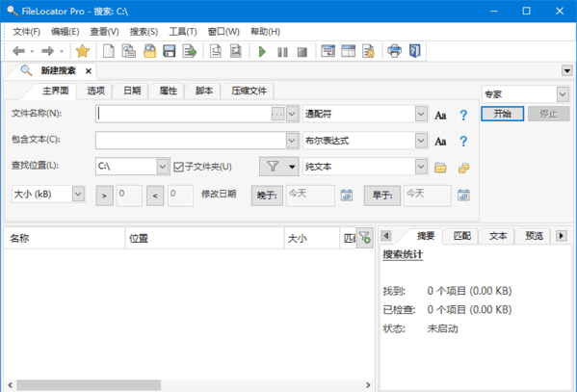Screen dimensions: 577x392
Task: Click the forward navigation arrow
Action: click(x=47, y=51)
